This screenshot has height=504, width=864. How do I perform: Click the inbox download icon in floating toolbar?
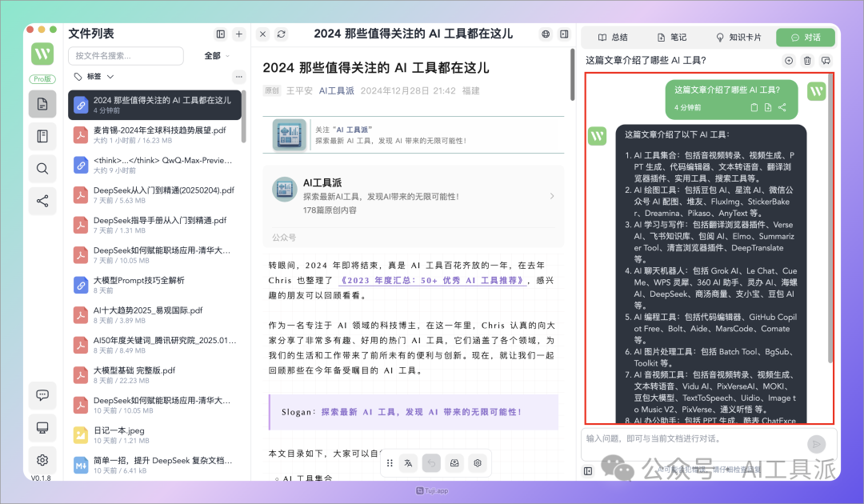click(454, 463)
